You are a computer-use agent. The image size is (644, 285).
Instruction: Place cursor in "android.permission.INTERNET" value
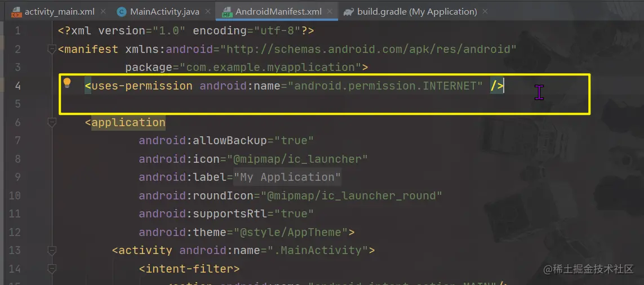385,86
